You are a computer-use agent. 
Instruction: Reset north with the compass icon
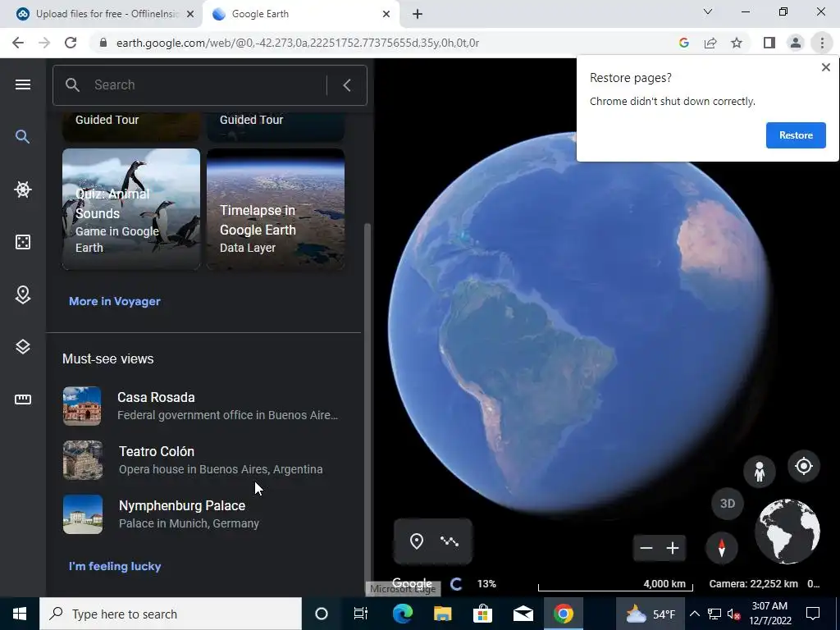[x=722, y=547]
